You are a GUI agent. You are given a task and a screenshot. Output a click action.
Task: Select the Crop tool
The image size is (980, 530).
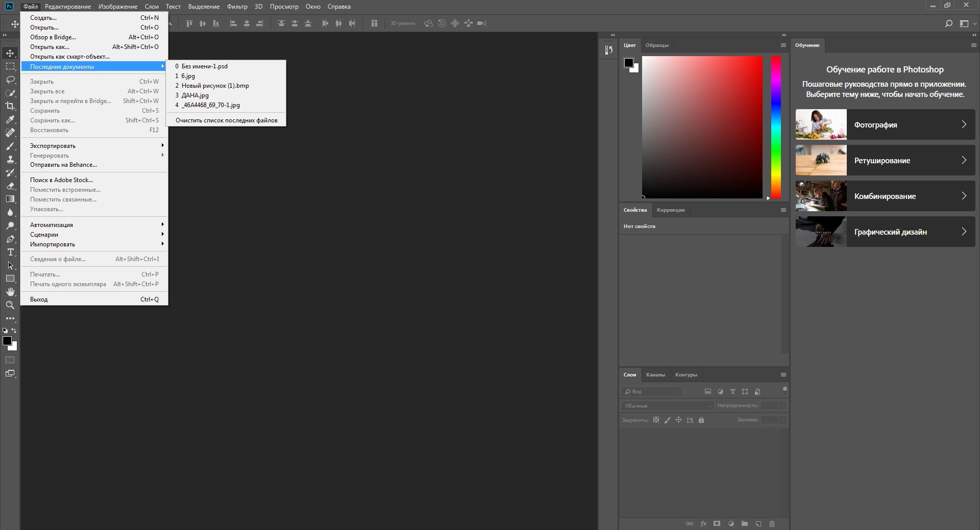10,106
